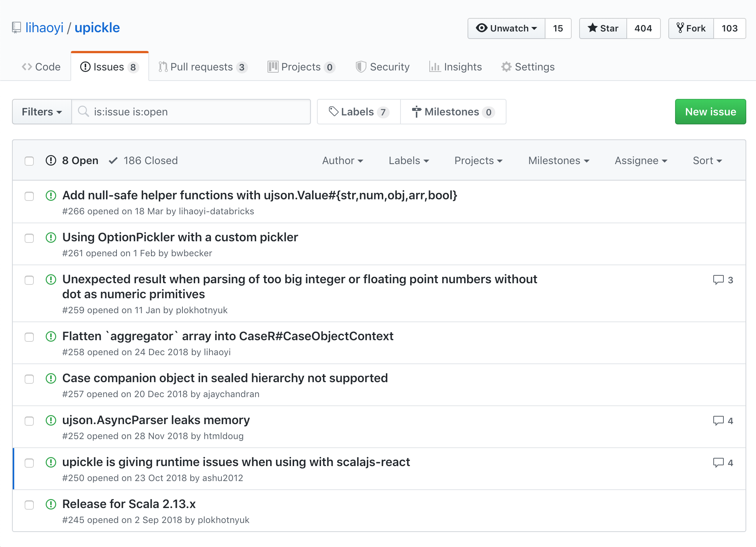Open issue 'Release for Scala 2.13.x'
756x547 pixels.
tap(129, 504)
